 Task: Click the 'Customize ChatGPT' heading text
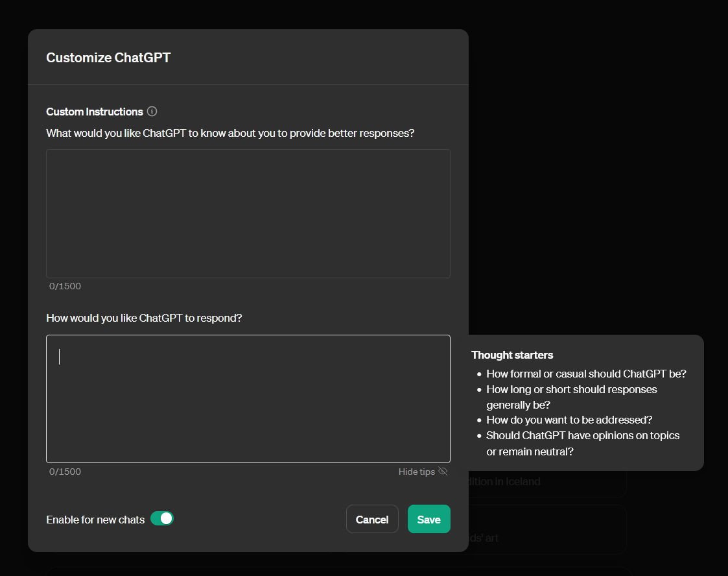(x=109, y=58)
